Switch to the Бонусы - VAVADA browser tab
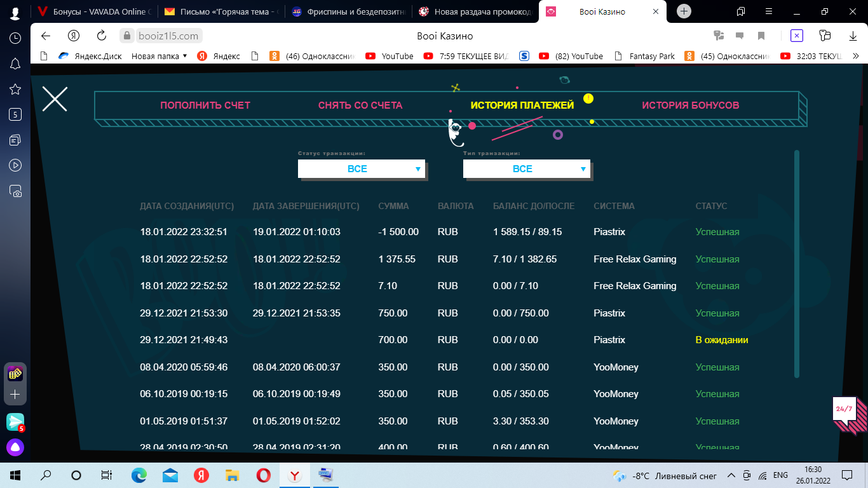Screen dimensions: 868x488 (94, 11)
